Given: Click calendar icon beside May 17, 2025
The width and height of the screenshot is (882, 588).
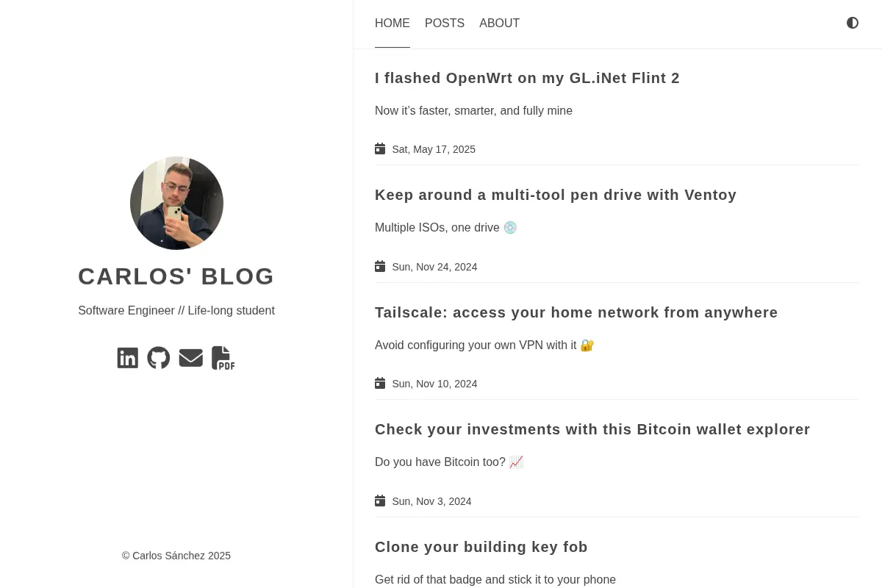Looking at the screenshot, I should [x=380, y=148].
